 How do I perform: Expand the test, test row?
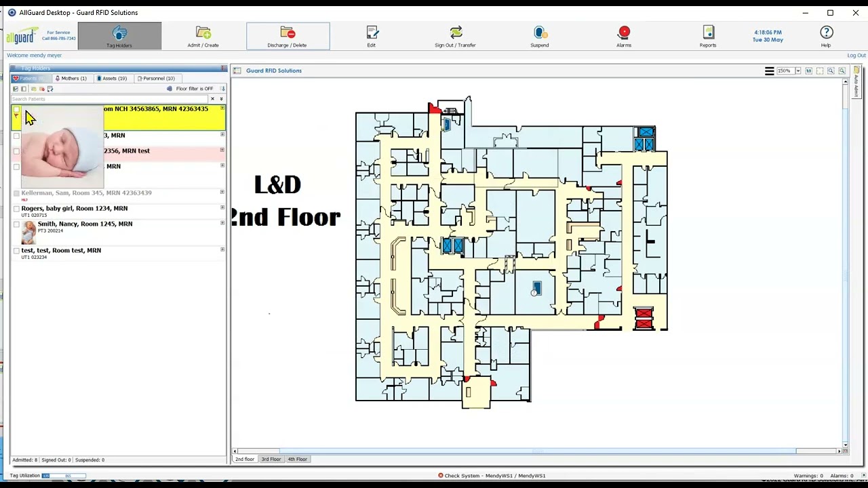[222, 250]
